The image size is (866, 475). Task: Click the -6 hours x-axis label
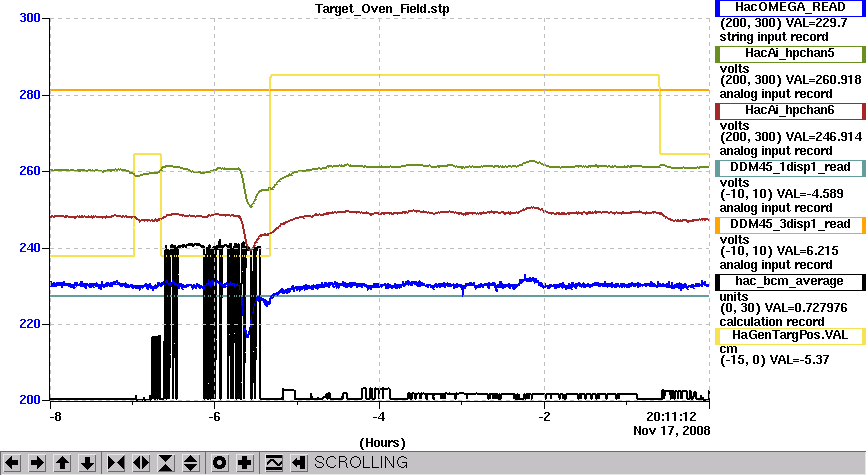tap(214, 416)
